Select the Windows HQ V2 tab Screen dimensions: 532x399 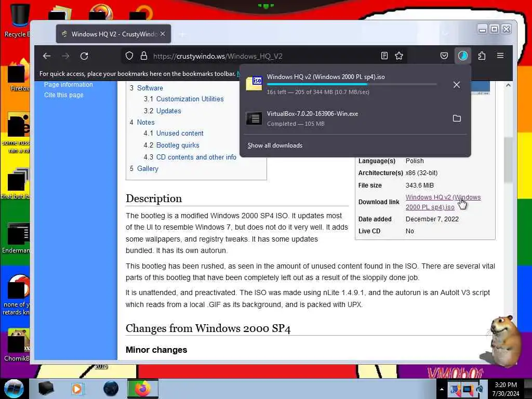click(x=113, y=34)
